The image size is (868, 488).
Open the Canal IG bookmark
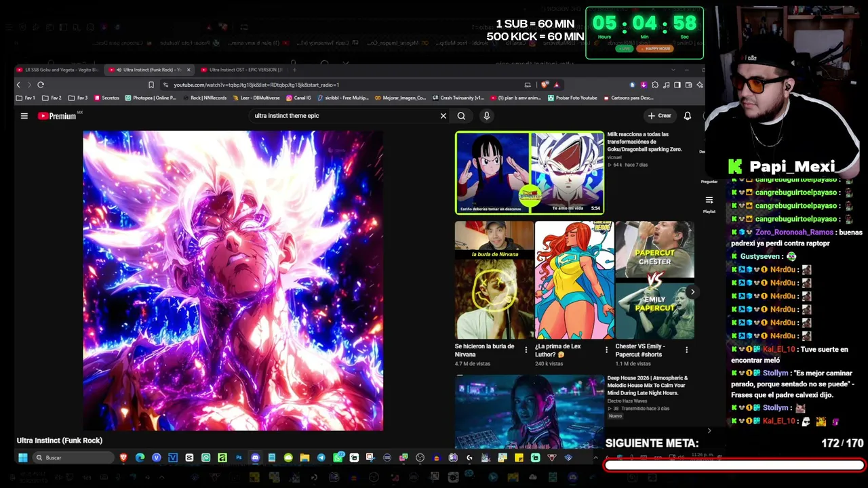[x=298, y=98]
